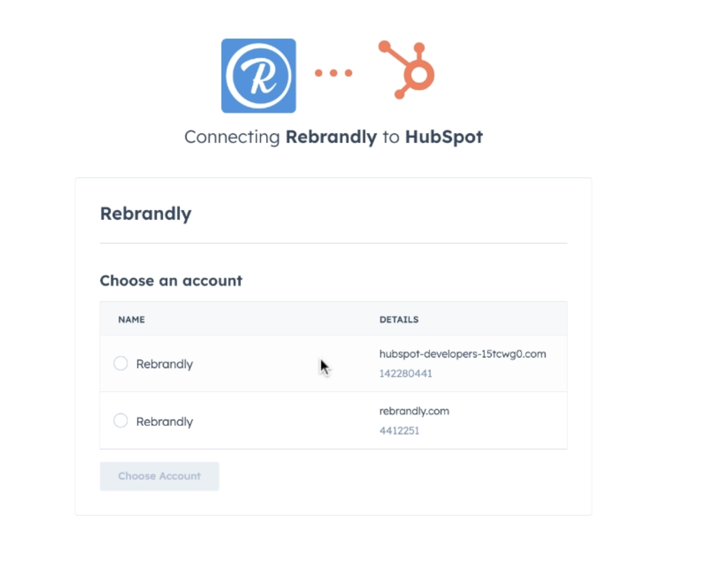Click the Choose an account heading
This screenshot has height=588, width=716.
171,281
